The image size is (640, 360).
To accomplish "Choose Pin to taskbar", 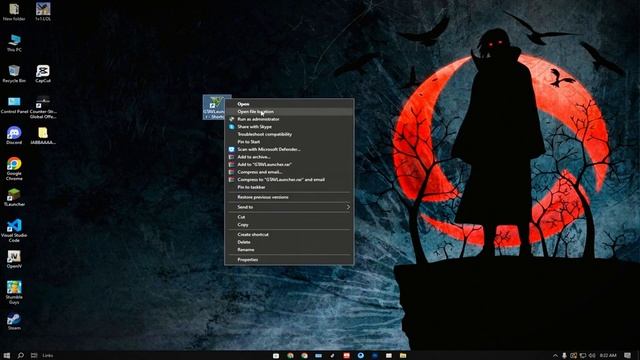I will (289, 187).
